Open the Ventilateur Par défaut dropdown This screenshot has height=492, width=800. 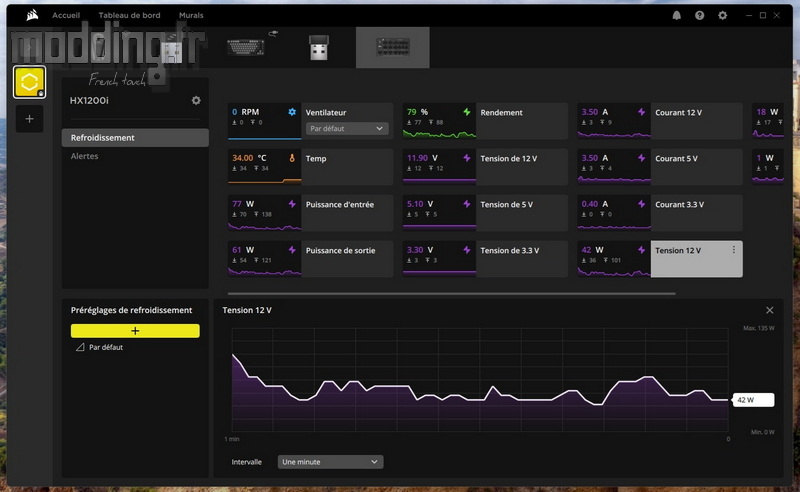click(347, 129)
